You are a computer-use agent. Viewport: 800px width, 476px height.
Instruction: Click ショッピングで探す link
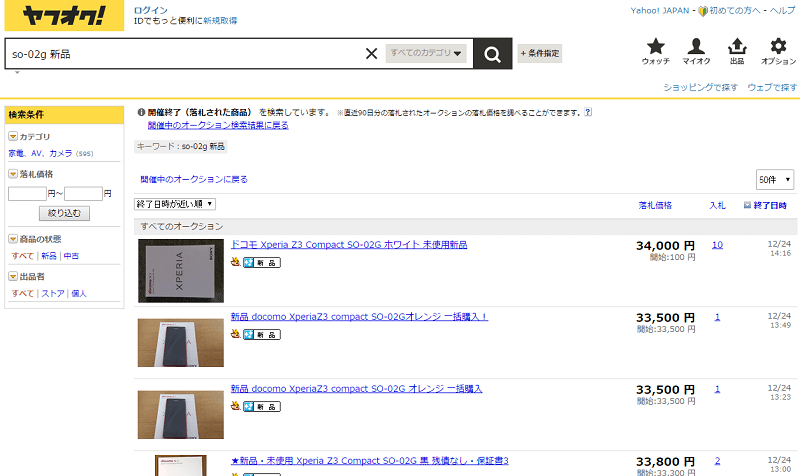pos(701,87)
